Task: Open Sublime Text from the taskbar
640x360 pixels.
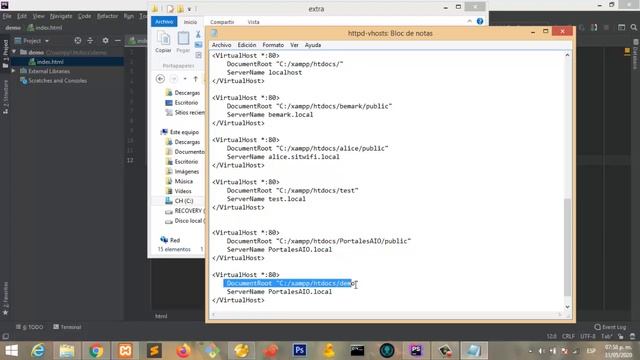Action: pos(154,351)
